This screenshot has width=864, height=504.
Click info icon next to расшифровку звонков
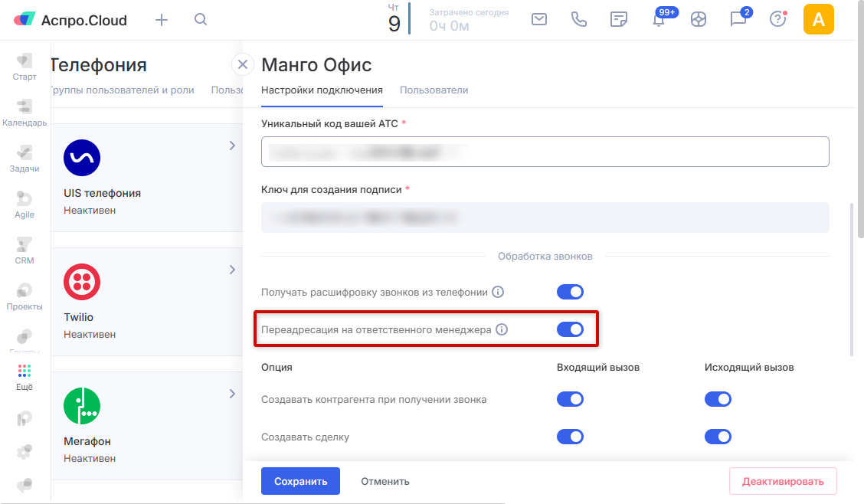498,292
